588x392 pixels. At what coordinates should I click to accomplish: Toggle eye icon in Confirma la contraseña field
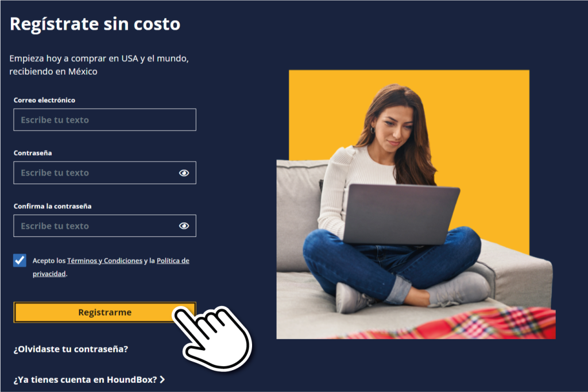184,226
